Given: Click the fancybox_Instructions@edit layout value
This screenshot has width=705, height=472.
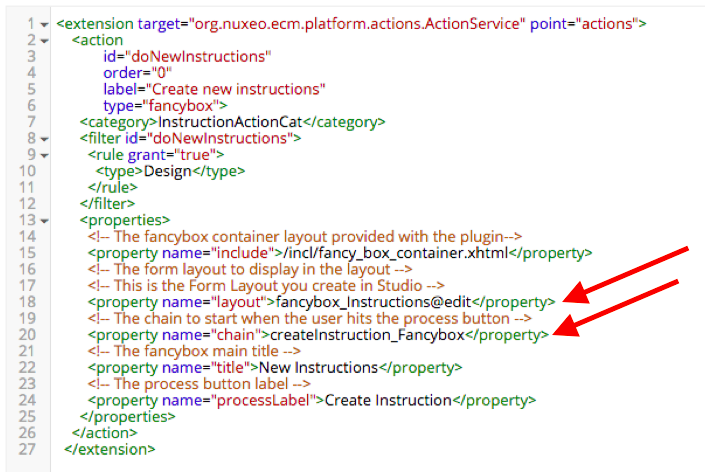Looking at the screenshot, I should (373, 302).
